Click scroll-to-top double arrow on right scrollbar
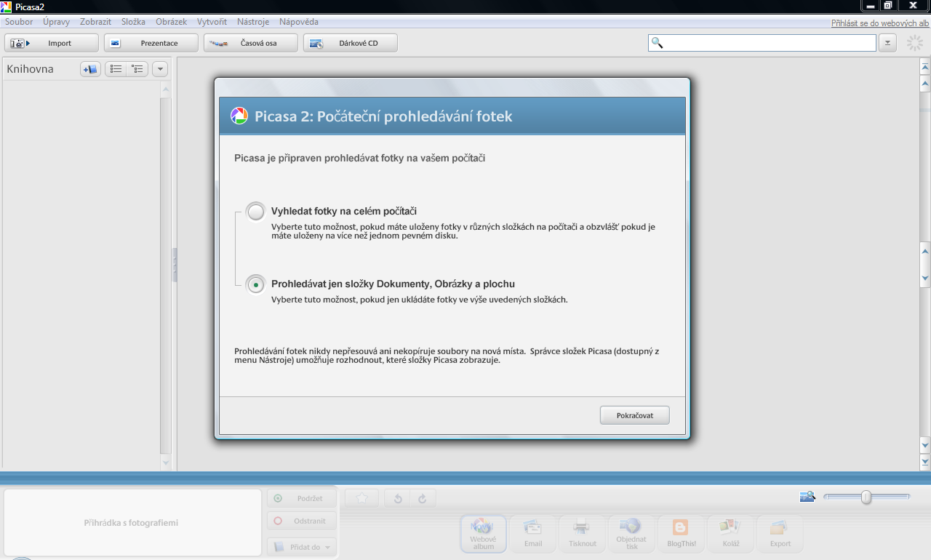The width and height of the screenshot is (931, 560). click(x=925, y=67)
